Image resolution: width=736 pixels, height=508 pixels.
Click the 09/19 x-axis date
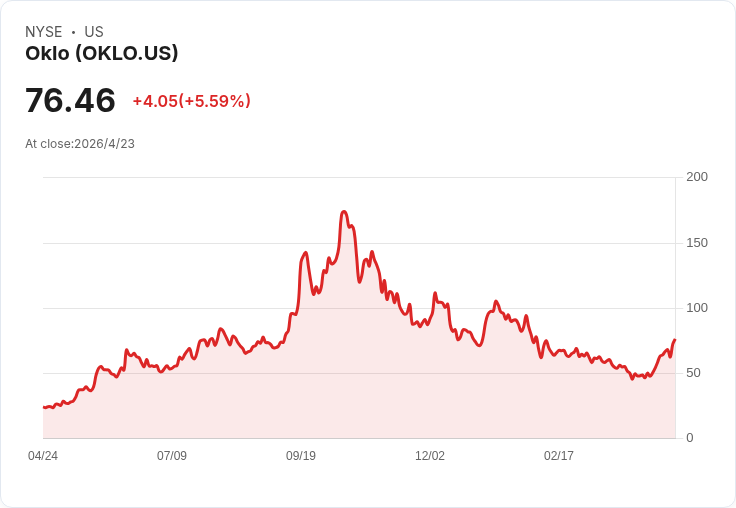click(301, 456)
